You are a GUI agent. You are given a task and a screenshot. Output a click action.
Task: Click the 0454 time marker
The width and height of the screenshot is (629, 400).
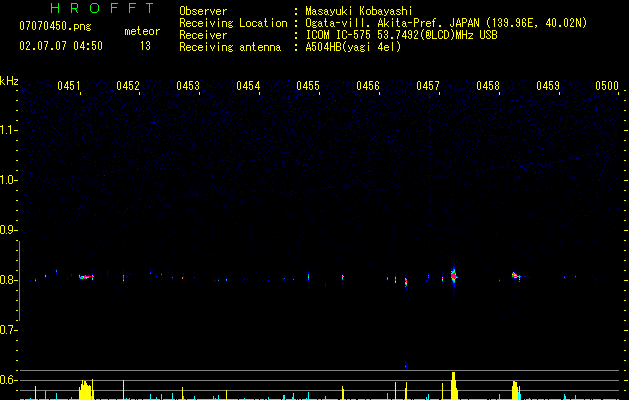pyautogui.click(x=248, y=85)
